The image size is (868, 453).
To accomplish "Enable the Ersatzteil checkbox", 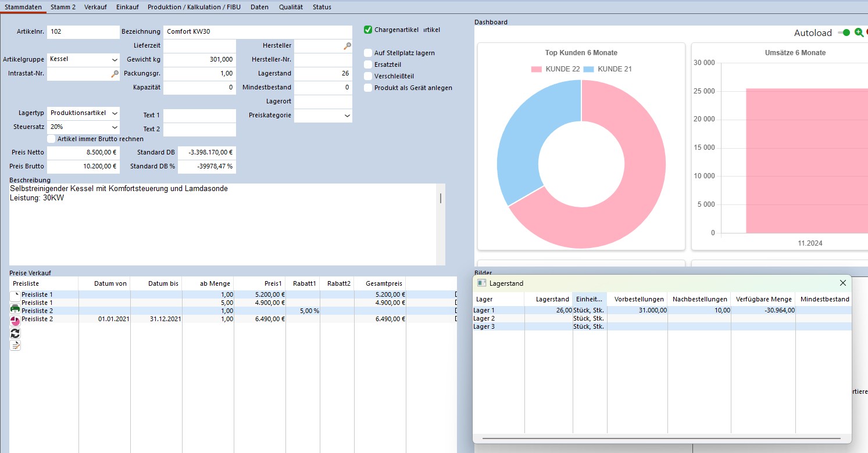I will (368, 64).
